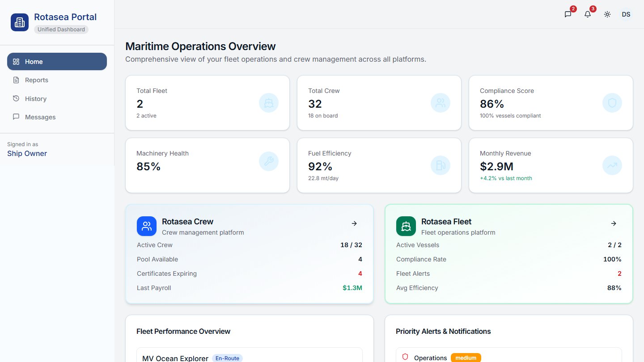Click the Fleet Performance Overview heading
This screenshot has height=362, width=644.
[x=183, y=331]
